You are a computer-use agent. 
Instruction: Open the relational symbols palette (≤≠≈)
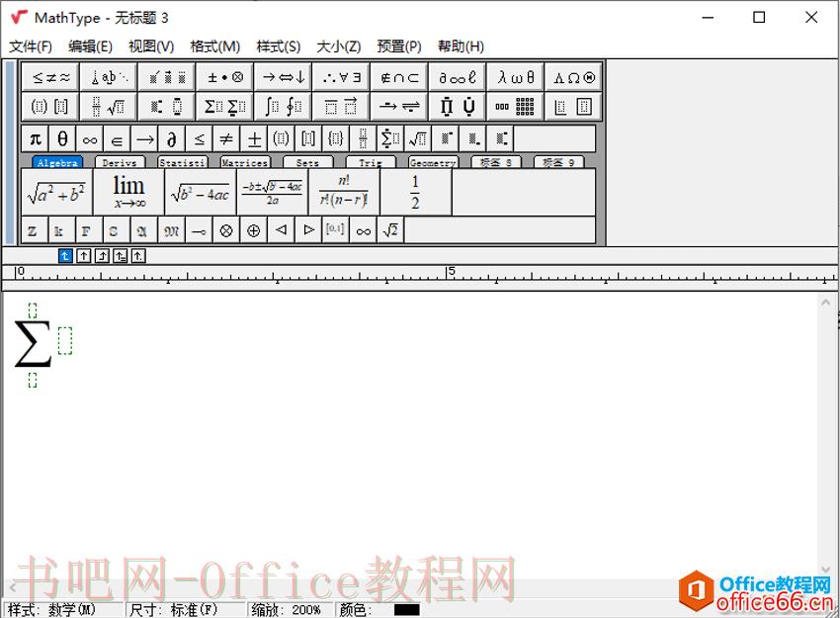pos(50,77)
